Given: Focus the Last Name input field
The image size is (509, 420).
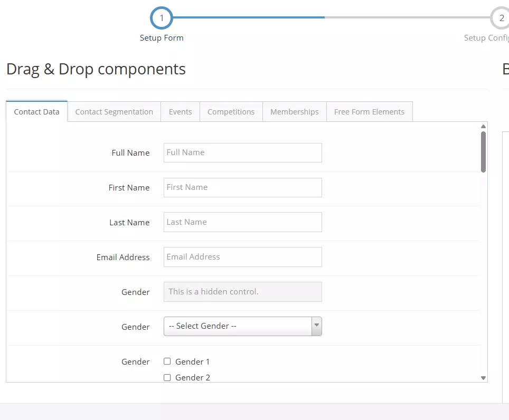Looking at the screenshot, I should (x=242, y=222).
